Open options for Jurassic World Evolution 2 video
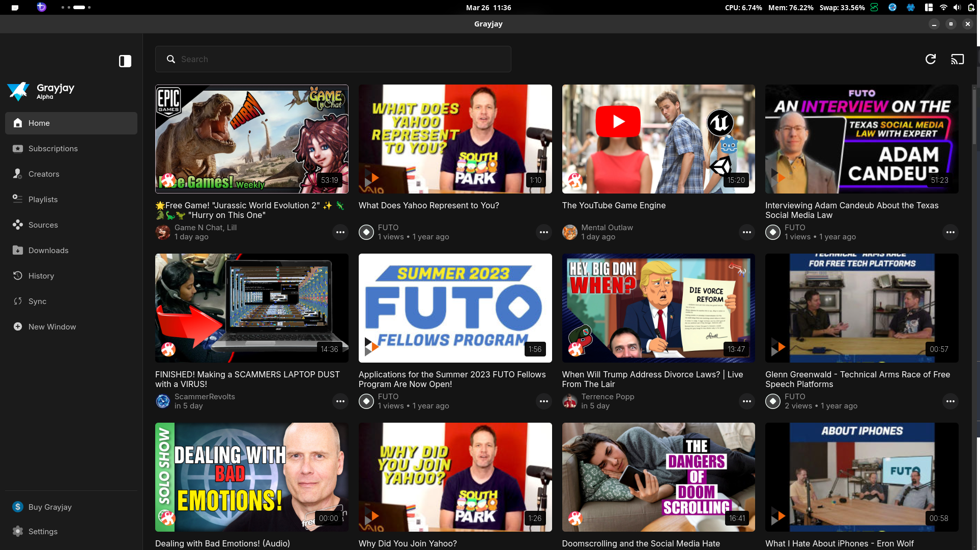Screen dimensions: 980x550 click(x=340, y=232)
